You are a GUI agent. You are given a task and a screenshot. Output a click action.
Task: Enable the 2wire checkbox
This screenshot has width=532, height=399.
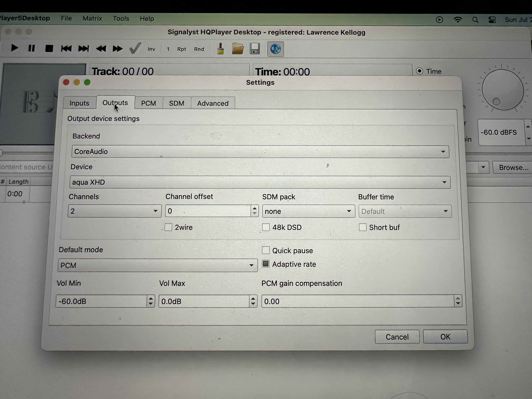pyautogui.click(x=168, y=227)
